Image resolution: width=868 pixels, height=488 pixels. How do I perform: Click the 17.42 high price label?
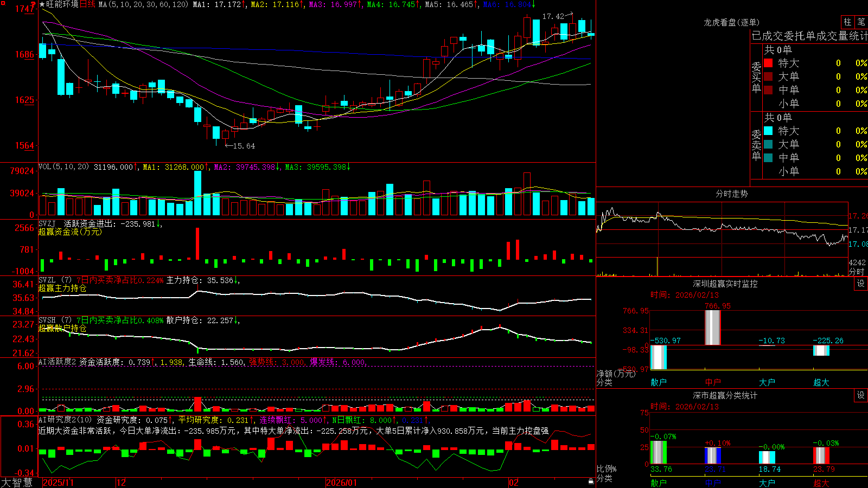pos(553,16)
